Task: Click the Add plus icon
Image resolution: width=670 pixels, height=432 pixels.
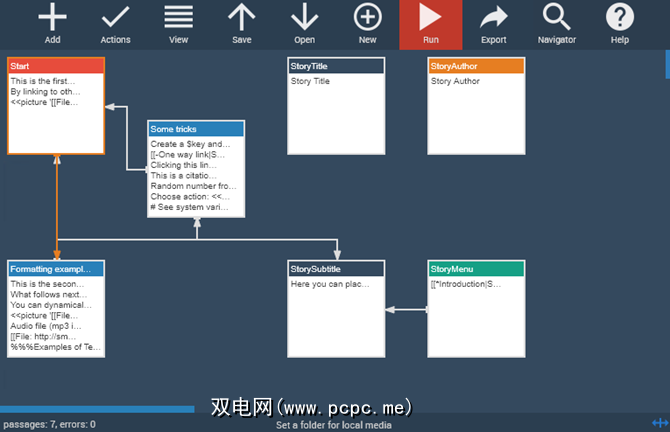Action: pyautogui.click(x=52, y=18)
